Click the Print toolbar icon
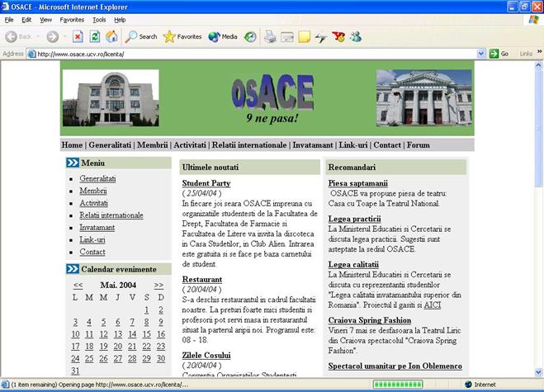 point(270,36)
